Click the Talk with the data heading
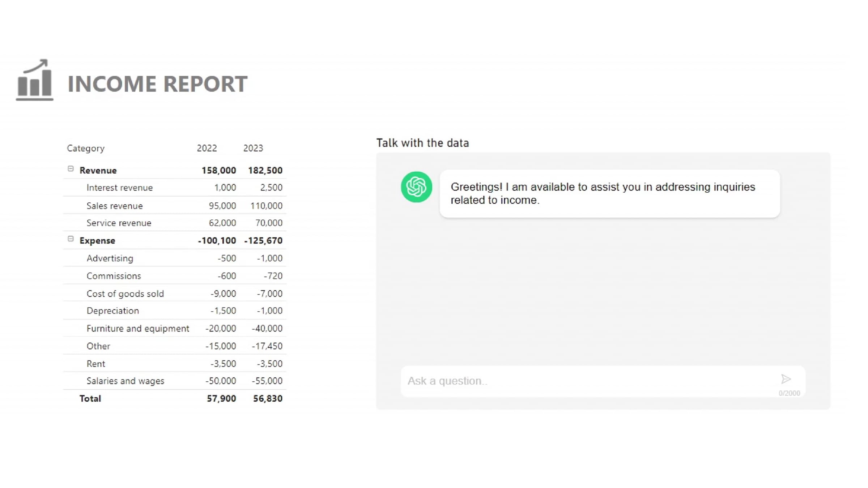Screen dimensions: 868x488 tap(422, 143)
